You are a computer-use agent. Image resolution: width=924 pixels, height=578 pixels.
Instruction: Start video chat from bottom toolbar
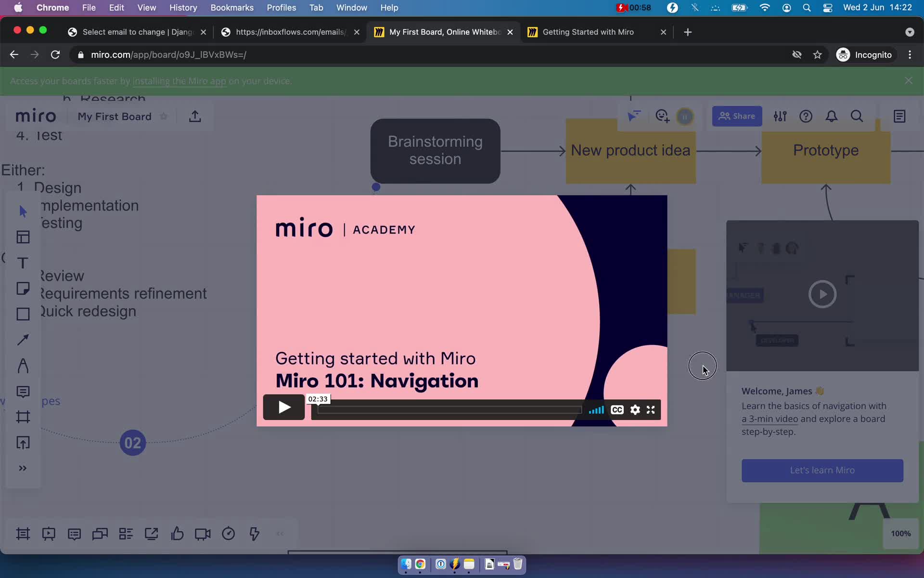(x=203, y=534)
